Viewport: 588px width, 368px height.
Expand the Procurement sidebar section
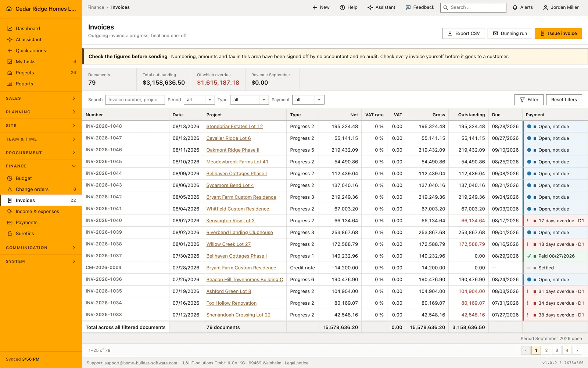(41, 153)
